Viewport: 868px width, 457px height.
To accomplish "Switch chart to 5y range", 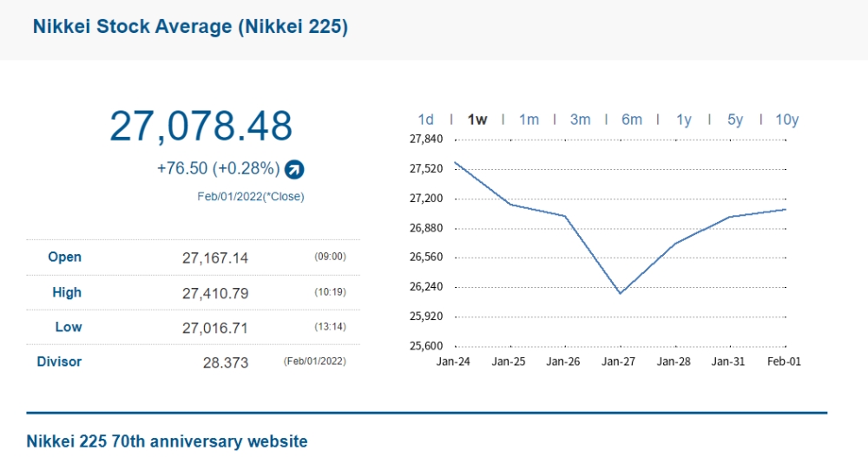I will tap(735, 120).
